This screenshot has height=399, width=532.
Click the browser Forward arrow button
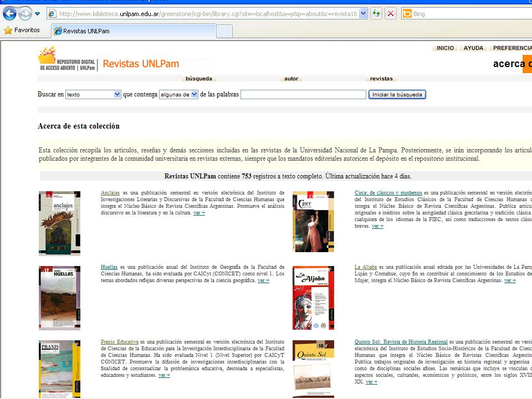click(25, 14)
